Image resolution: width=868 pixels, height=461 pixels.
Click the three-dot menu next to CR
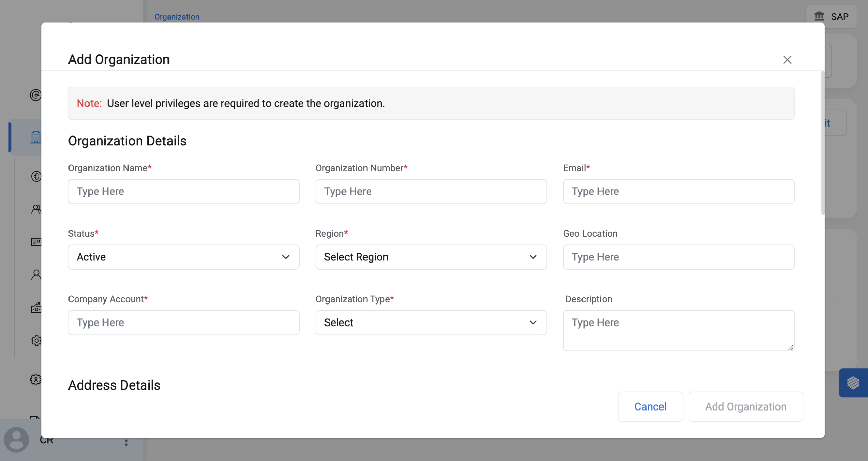pos(126,442)
